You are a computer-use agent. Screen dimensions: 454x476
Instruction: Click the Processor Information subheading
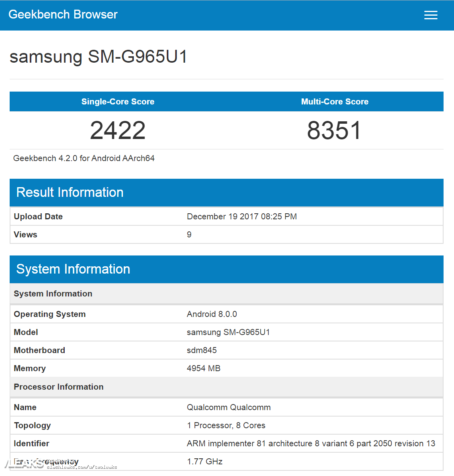pyautogui.click(x=59, y=387)
